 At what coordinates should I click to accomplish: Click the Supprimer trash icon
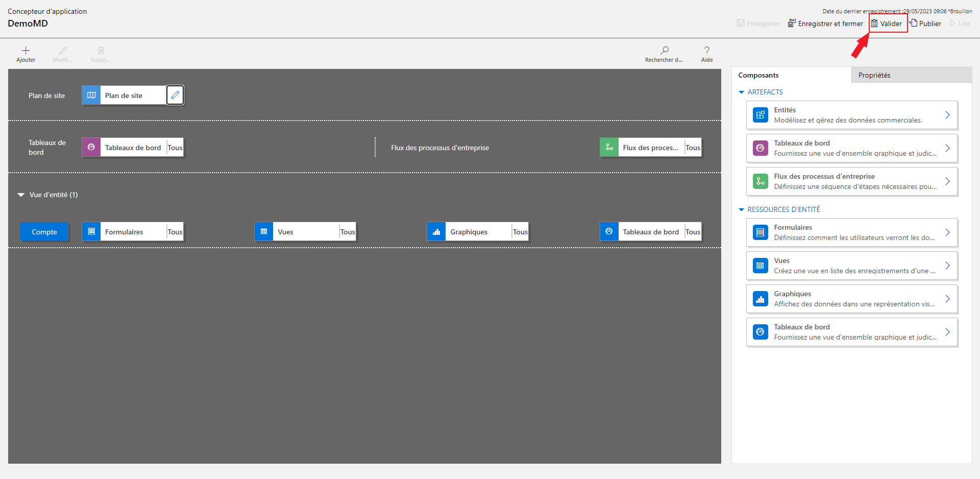coord(101,51)
